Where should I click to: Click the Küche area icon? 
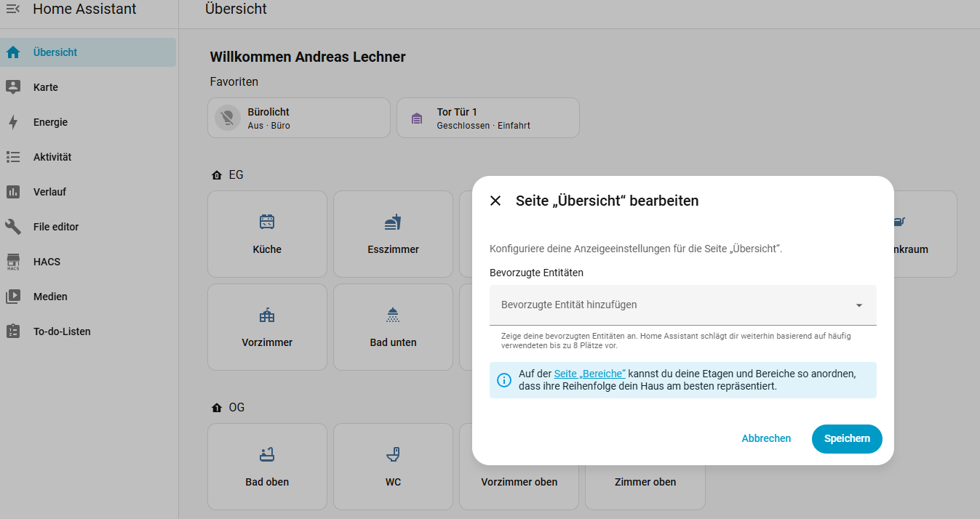[267, 222]
